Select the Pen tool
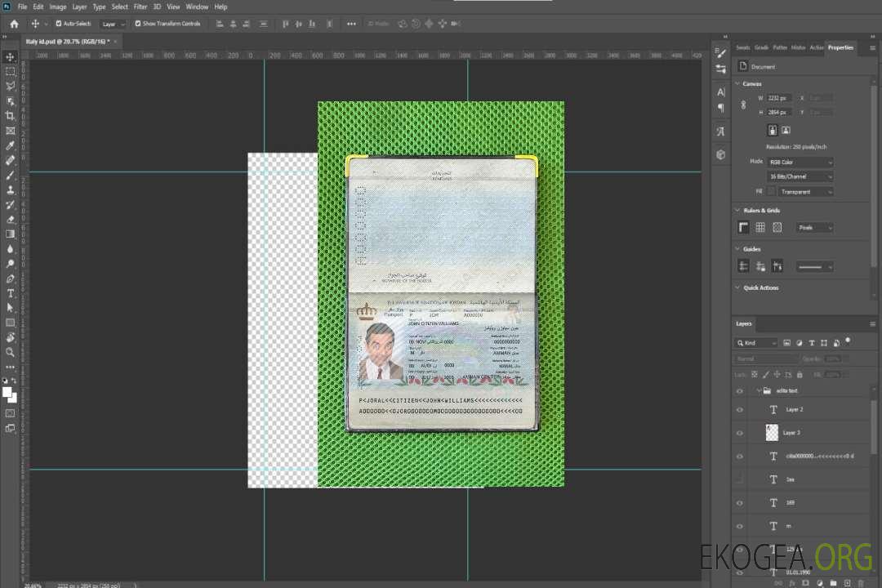Viewport: 882px width, 588px height. click(x=10, y=278)
